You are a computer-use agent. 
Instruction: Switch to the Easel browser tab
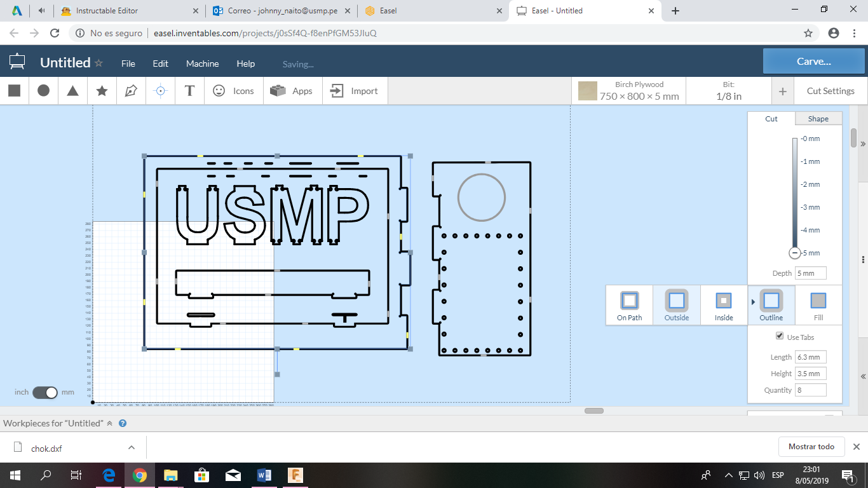coord(434,11)
